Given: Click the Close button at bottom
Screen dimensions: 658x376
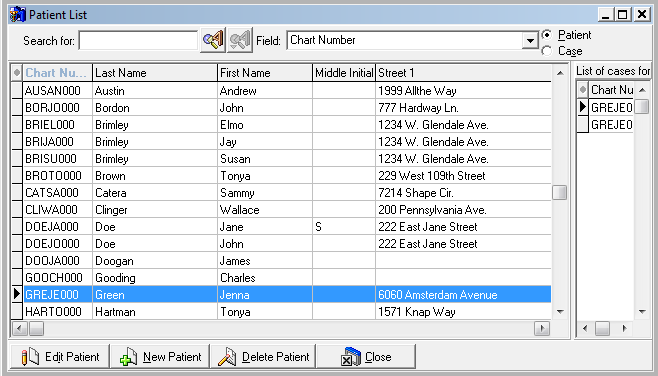Looking at the screenshot, I should point(366,357).
